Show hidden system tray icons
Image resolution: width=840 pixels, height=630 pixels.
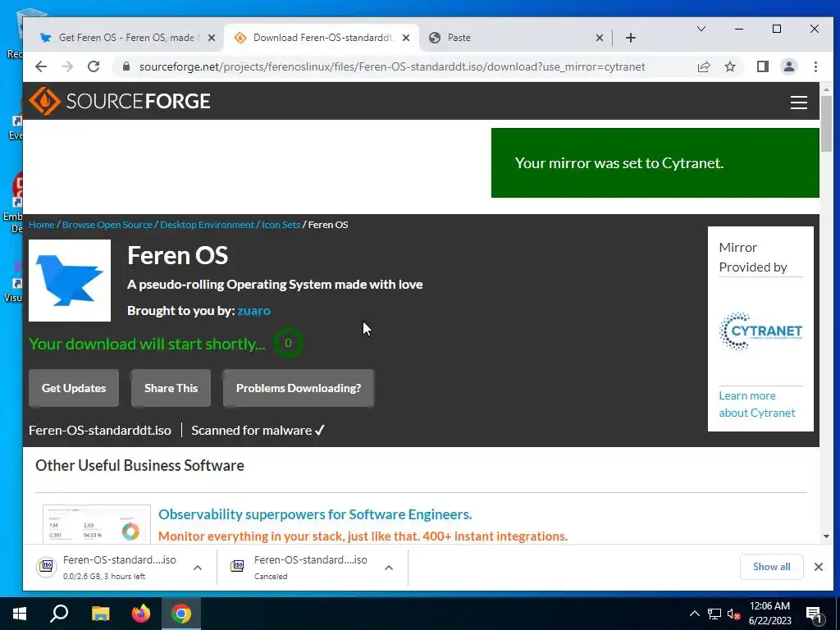pyautogui.click(x=694, y=614)
